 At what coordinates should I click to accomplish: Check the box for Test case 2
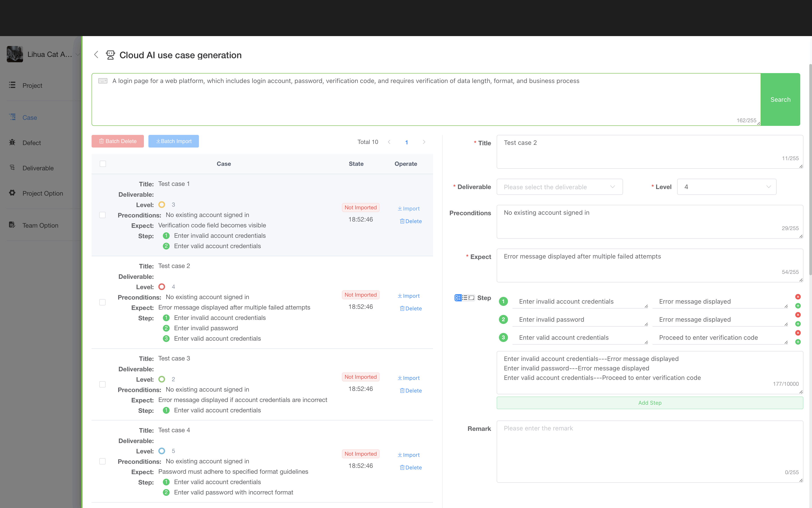coord(102,302)
